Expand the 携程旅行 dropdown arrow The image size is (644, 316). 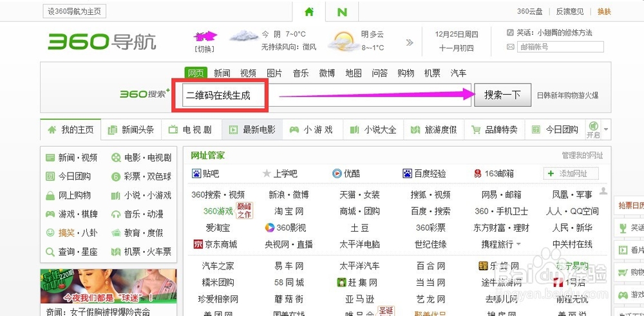tap(518, 245)
